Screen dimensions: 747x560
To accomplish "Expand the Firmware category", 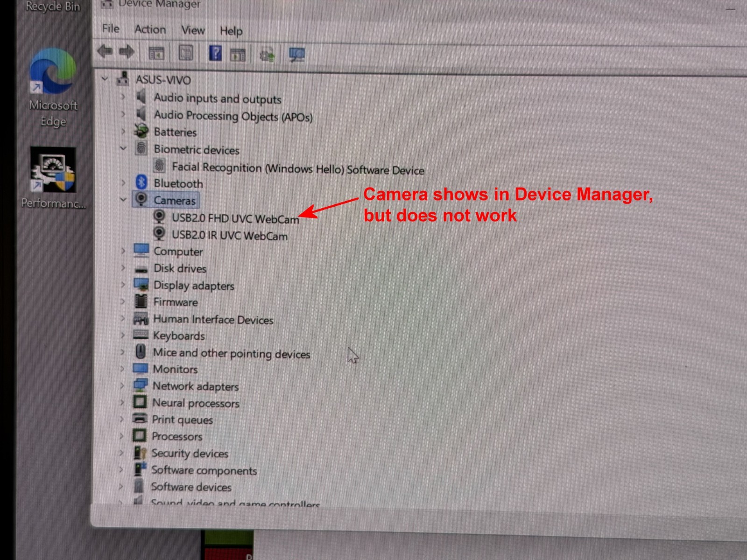I will [123, 301].
